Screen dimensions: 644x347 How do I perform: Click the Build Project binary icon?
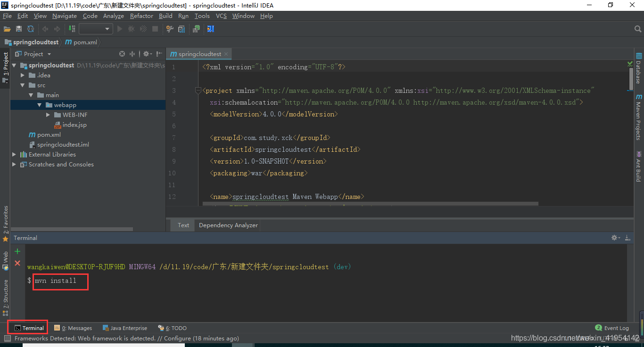point(72,29)
